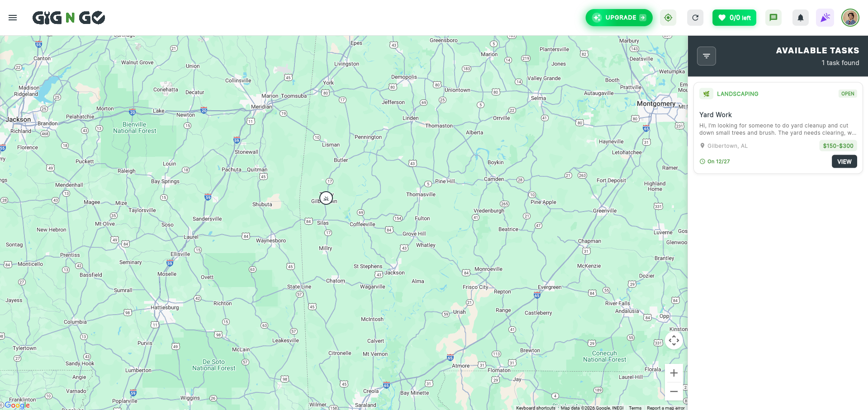Refresh the available tasks list
This screenshot has height=410, width=868.
click(x=695, y=18)
